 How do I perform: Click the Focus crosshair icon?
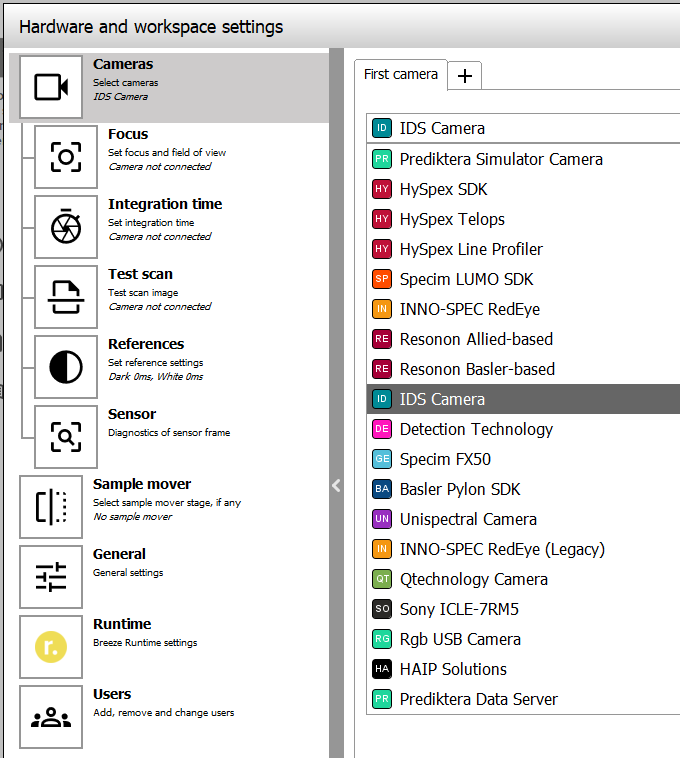coord(66,157)
